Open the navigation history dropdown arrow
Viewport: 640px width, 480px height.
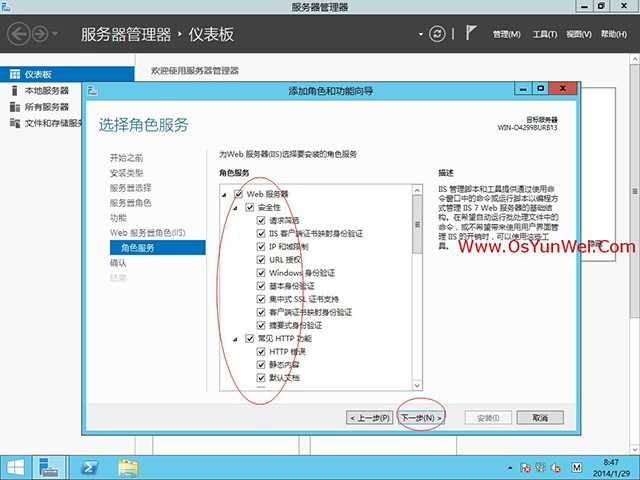(x=55, y=34)
